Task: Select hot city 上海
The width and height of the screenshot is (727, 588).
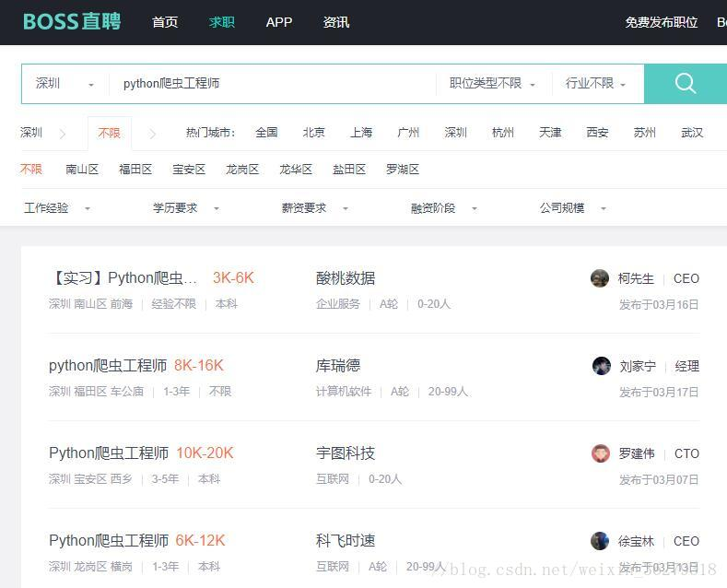Action: (361, 133)
